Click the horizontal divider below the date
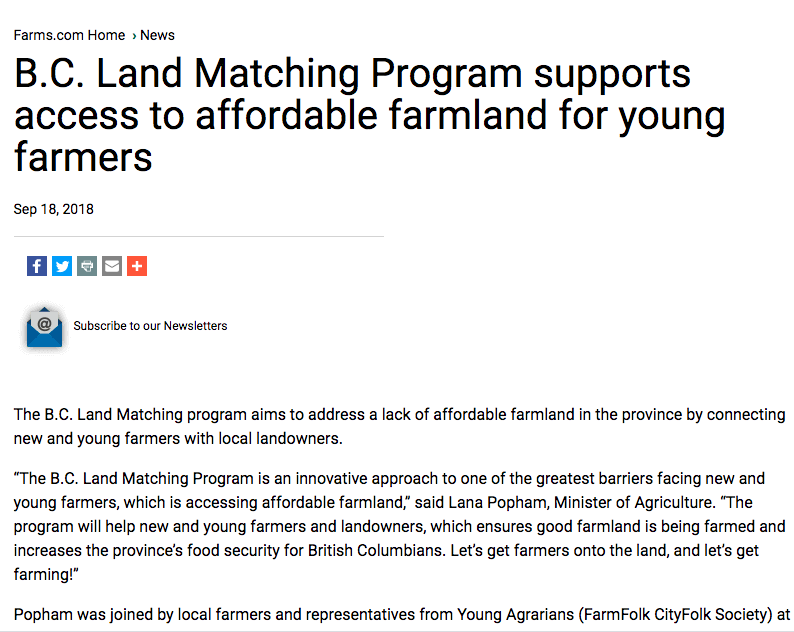794x632 pixels. point(199,237)
